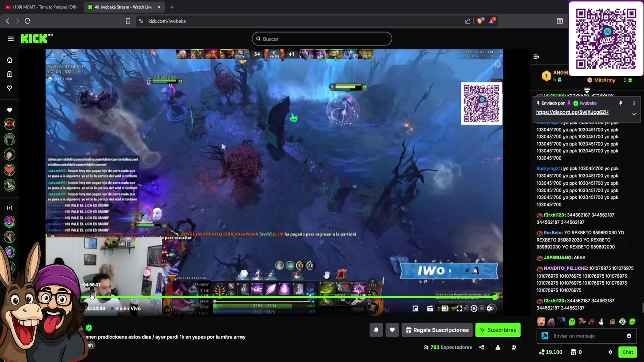Click the Suscribirse button
This screenshot has height=362, width=644.
coord(498,330)
